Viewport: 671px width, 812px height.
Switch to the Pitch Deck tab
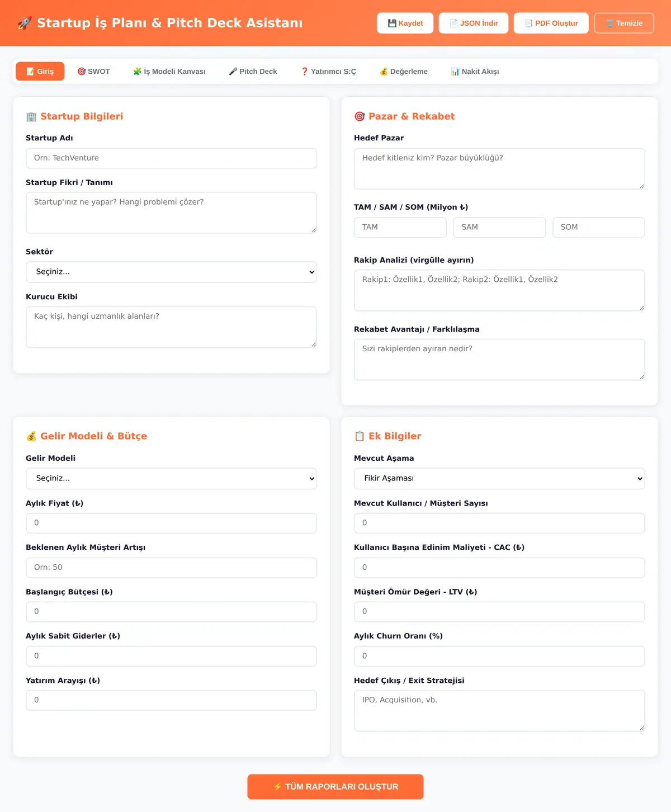[x=253, y=72]
